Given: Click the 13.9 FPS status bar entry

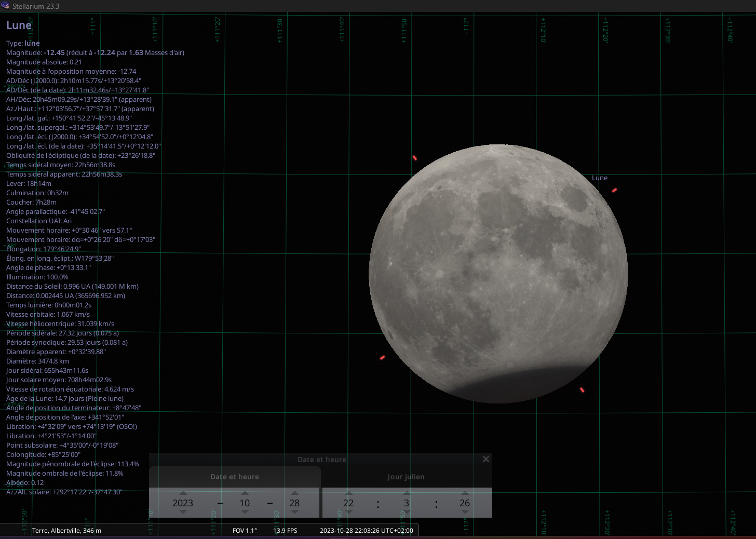Looking at the screenshot, I should click(285, 530).
